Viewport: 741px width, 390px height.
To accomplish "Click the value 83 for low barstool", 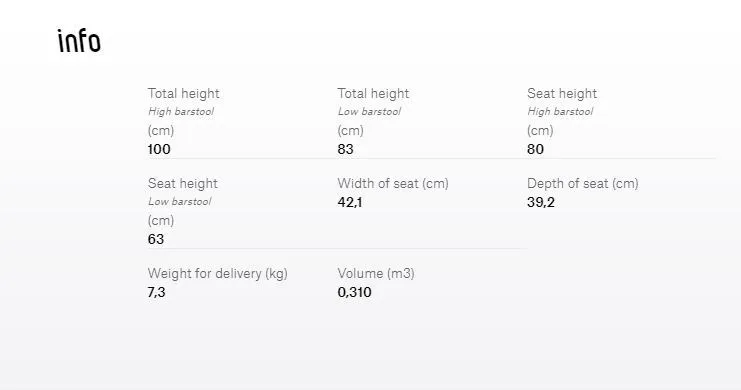I will point(345,149).
